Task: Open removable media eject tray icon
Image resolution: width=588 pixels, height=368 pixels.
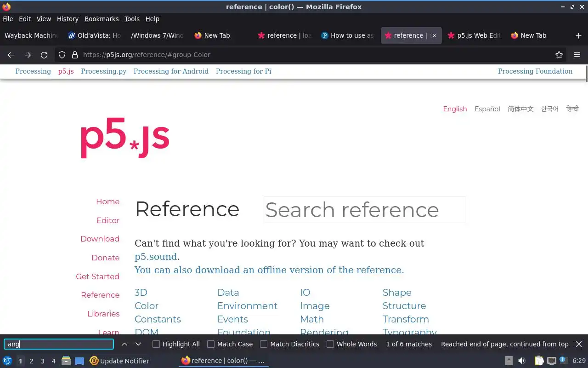Action: pyautogui.click(x=509, y=361)
